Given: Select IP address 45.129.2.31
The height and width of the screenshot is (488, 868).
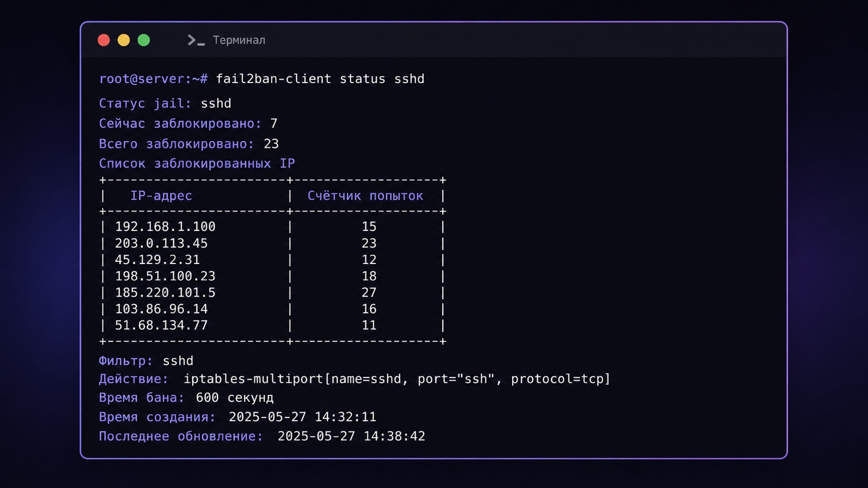Looking at the screenshot, I should (157, 260).
